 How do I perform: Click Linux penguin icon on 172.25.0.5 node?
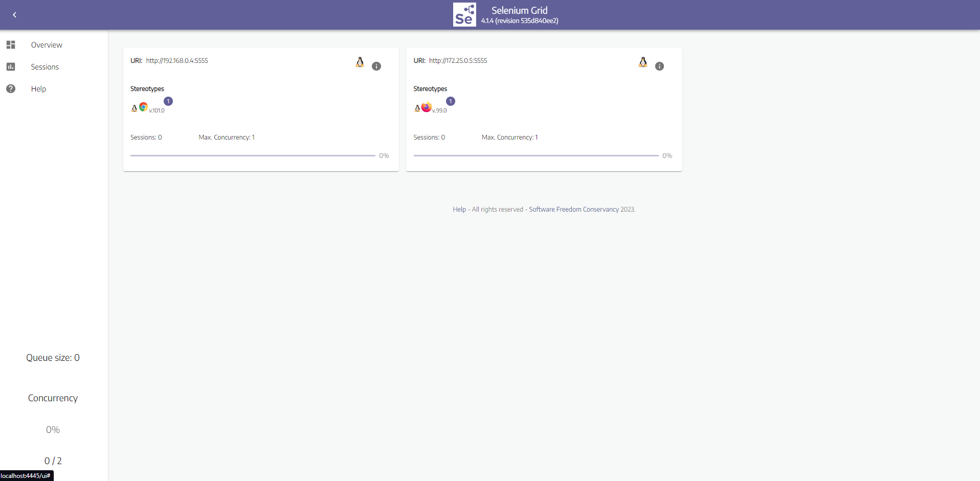coord(643,62)
